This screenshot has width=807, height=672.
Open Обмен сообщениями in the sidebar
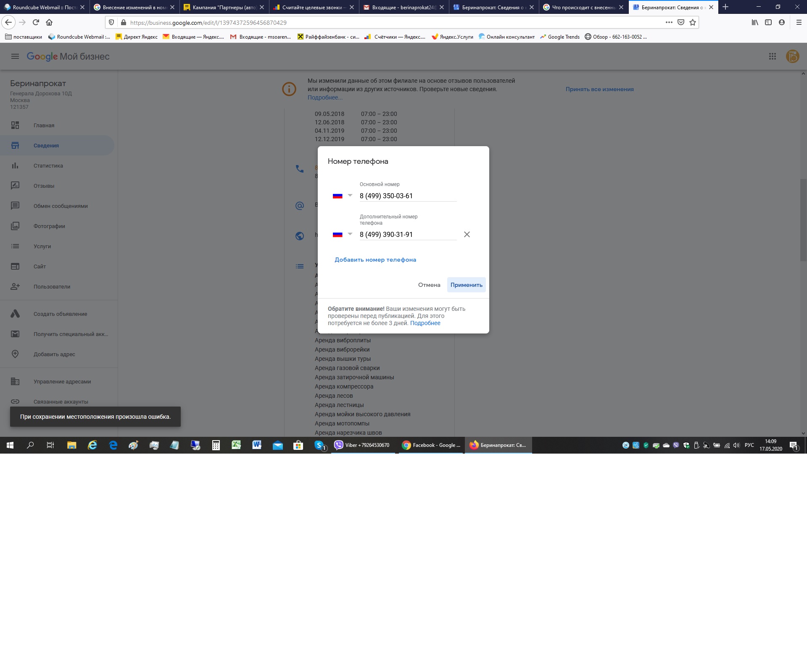[57, 206]
